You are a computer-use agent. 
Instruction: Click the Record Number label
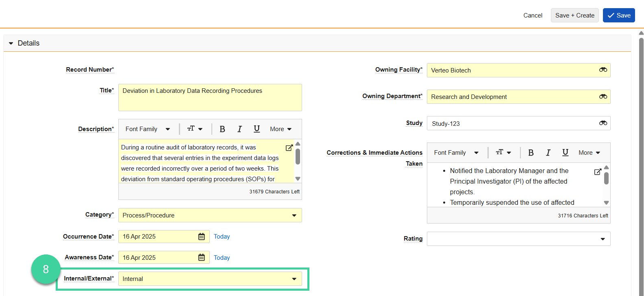[x=90, y=70]
